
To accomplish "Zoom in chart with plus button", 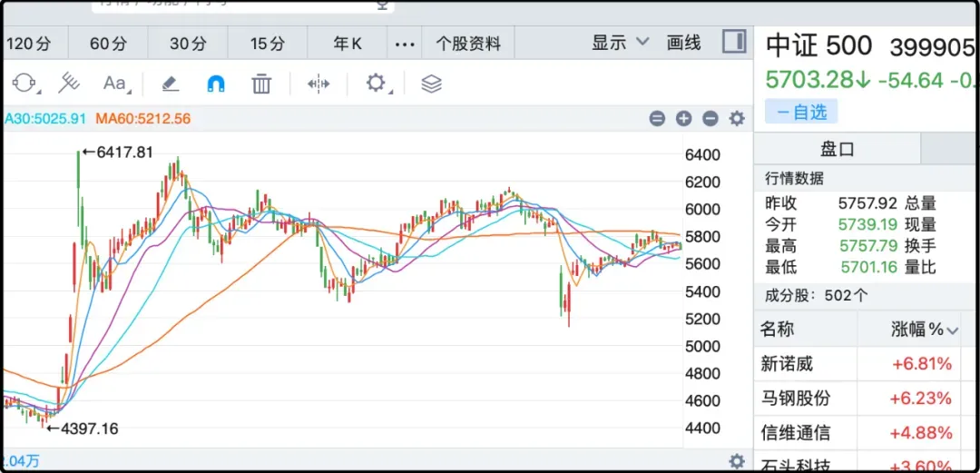I will [683, 119].
